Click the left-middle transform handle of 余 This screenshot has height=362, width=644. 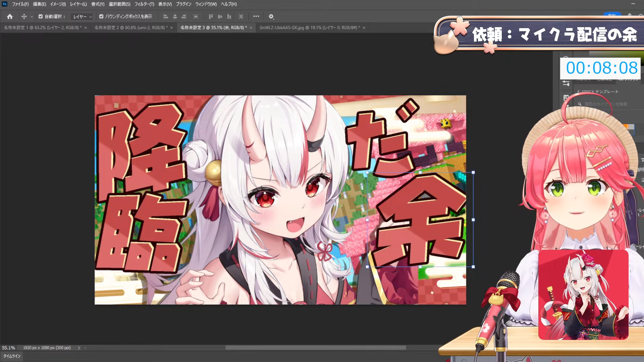coord(367,220)
